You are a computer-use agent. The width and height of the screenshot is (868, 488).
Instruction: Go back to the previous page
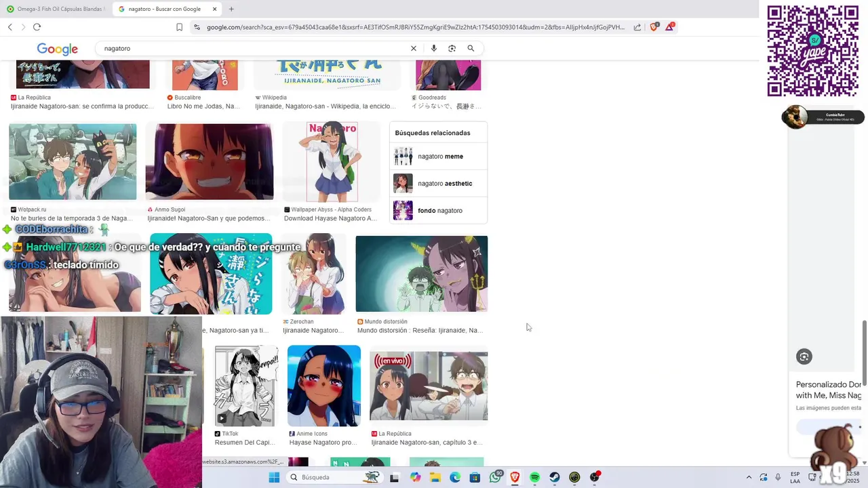pyautogui.click(x=10, y=27)
